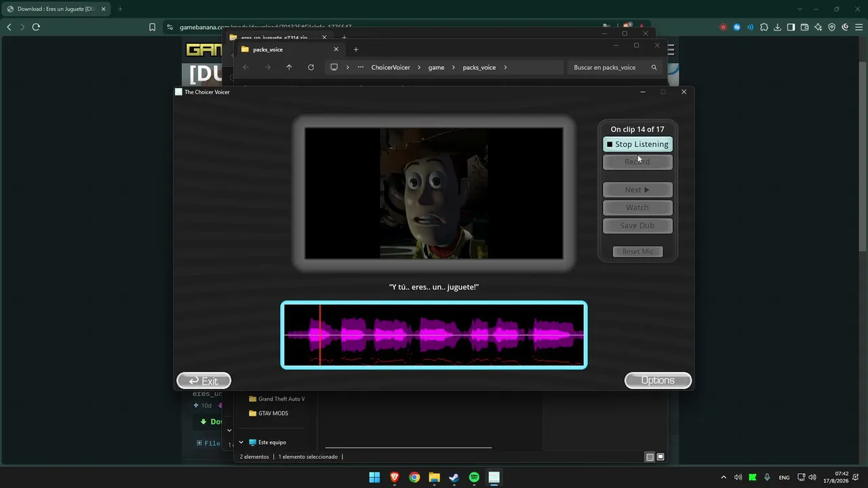The width and height of the screenshot is (868, 488).
Task: Open Steam from the taskbar
Action: click(454, 477)
